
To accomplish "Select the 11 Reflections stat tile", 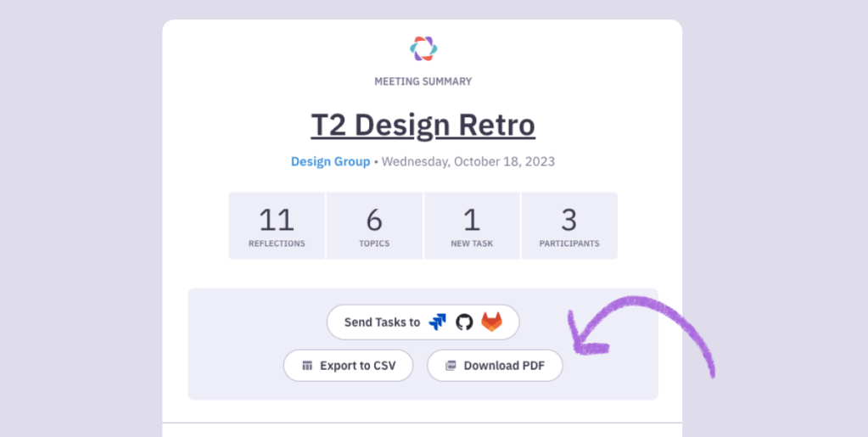I will point(277,226).
